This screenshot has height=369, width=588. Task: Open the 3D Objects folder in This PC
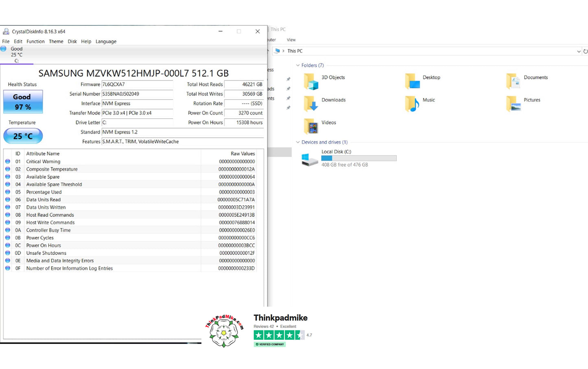tap(324, 81)
